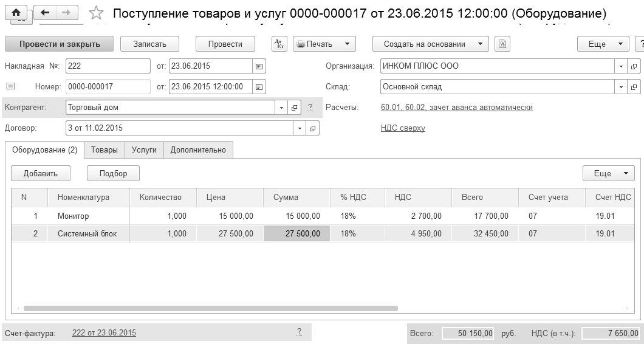Image resolution: width=644 pixels, height=344 pixels.
Task: Switch to the Дополнительно tab
Action: (198, 150)
